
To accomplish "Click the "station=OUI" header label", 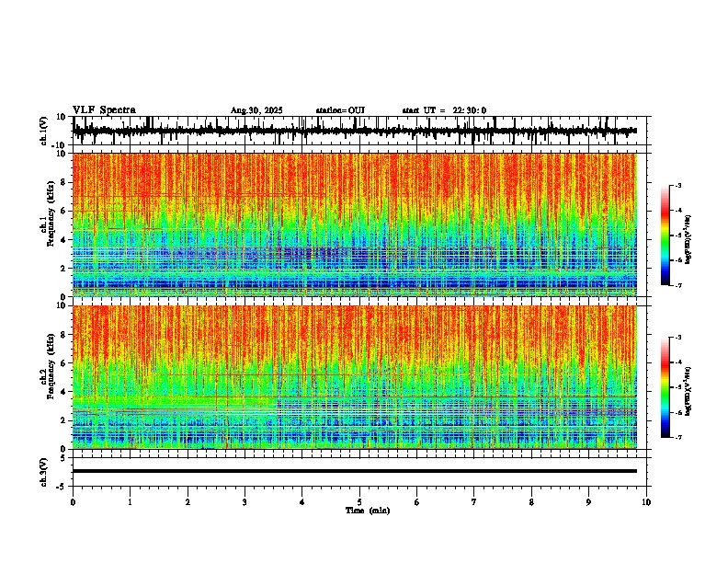I will (340, 110).
